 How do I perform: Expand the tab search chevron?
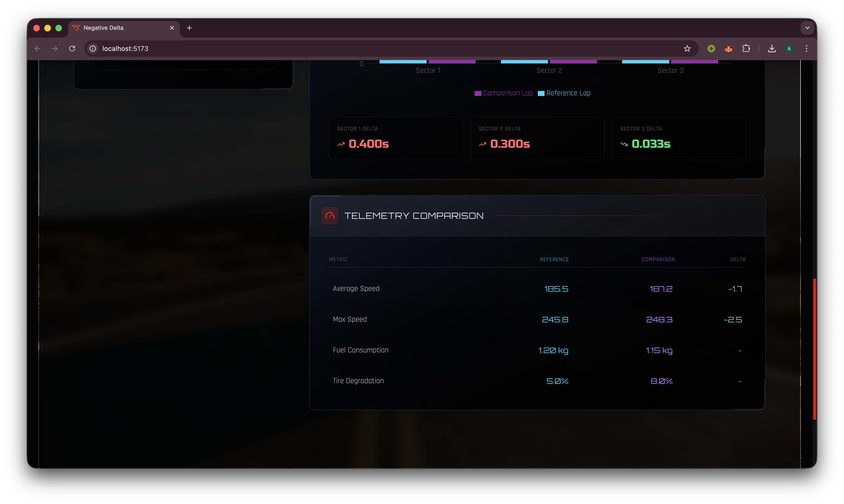tap(807, 28)
